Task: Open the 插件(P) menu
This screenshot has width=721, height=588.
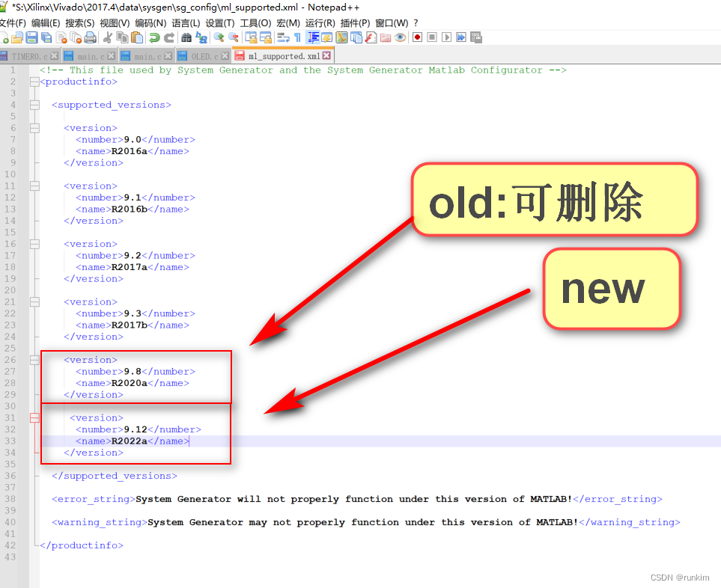Action: [355, 22]
